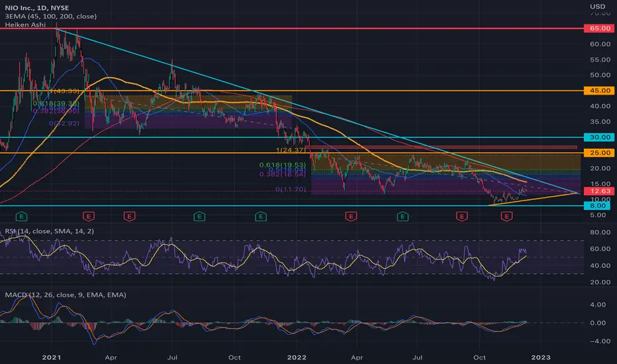Click the 0.00 value on MACD axis
This screenshot has height=364, width=617.
(598, 323)
